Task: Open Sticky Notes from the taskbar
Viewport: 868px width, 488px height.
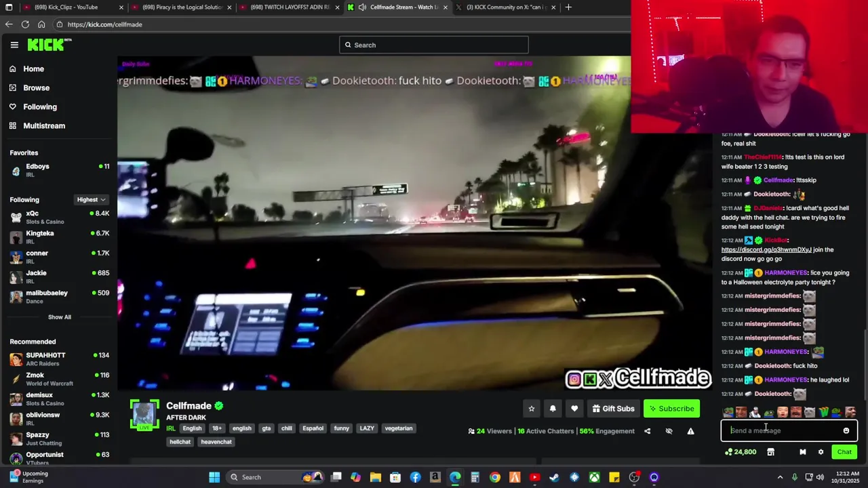Action: (614, 477)
